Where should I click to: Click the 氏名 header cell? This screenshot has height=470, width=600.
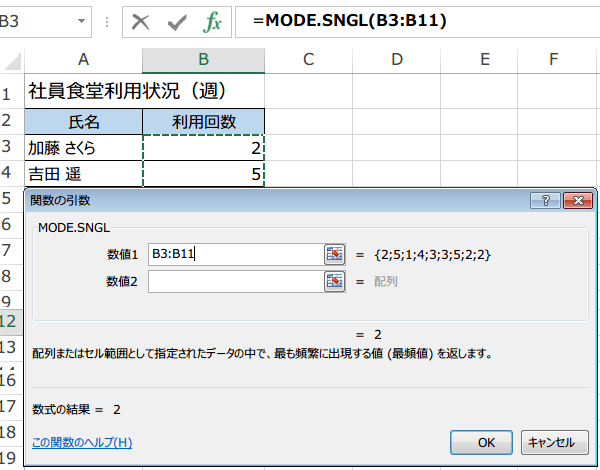tap(83, 122)
